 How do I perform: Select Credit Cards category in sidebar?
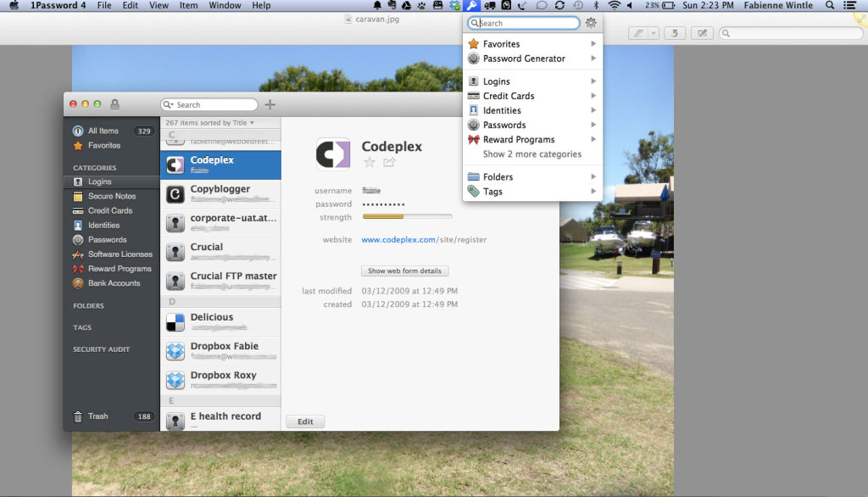[x=111, y=210]
